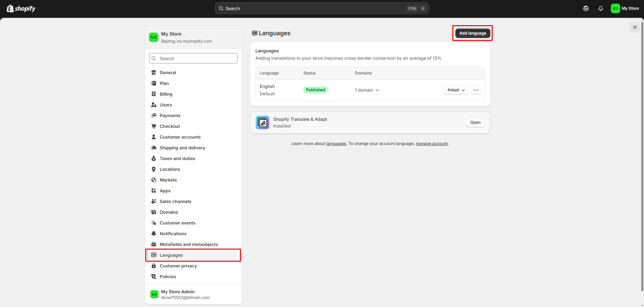
Task: Click the Add language button
Action: pos(473,33)
